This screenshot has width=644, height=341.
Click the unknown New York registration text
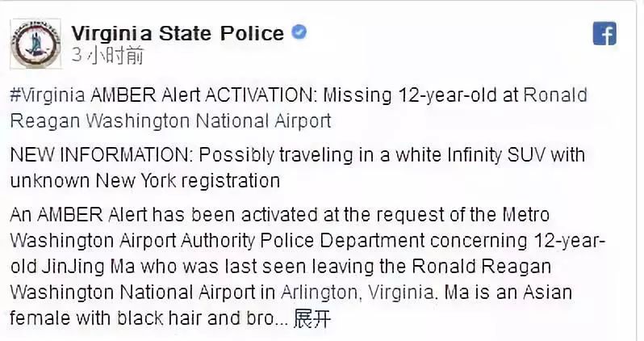145,179
